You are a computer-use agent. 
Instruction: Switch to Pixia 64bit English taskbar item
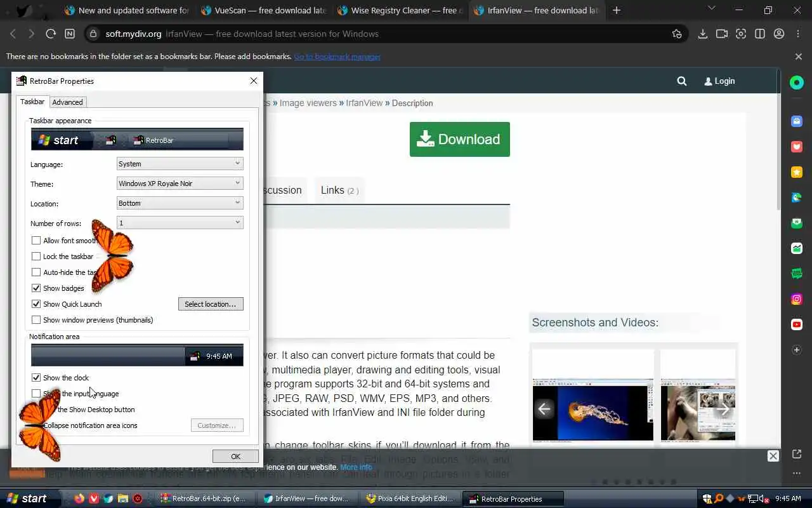409,498
